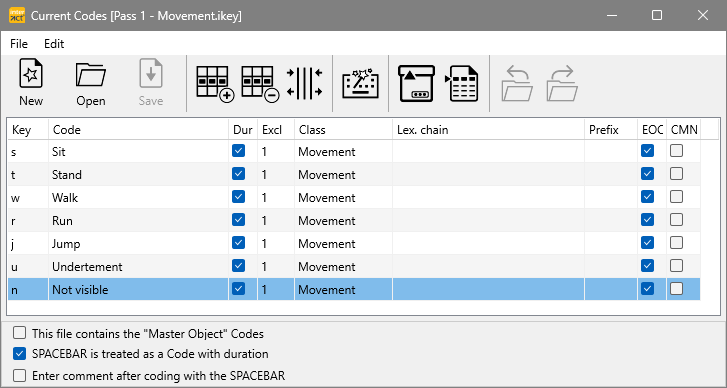Click the Key column header
Image resolution: width=727 pixels, height=388 pixels.
click(28, 130)
